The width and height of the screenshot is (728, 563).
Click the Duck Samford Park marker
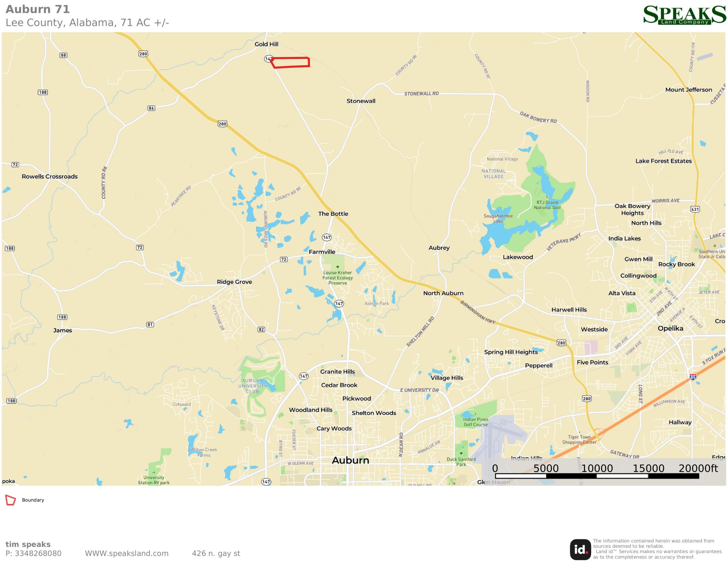tap(461, 453)
